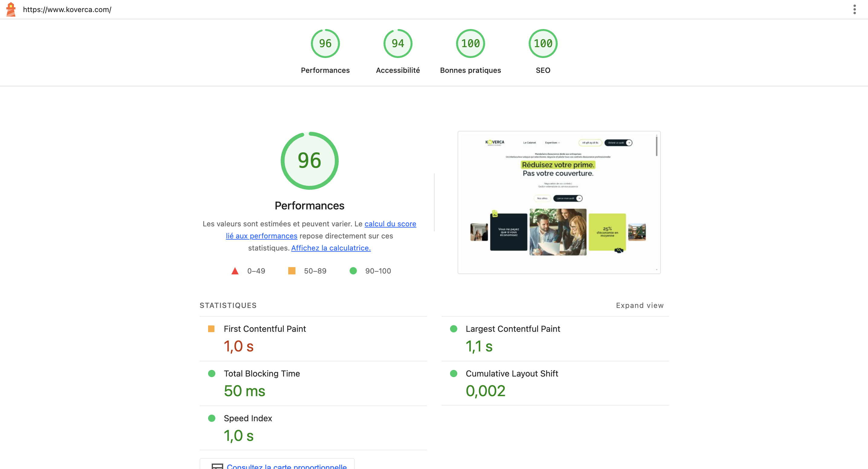Image resolution: width=868 pixels, height=469 pixels.
Task: Click the orange square 50–89 legend icon
Action: pyautogui.click(x=292, y=271)
